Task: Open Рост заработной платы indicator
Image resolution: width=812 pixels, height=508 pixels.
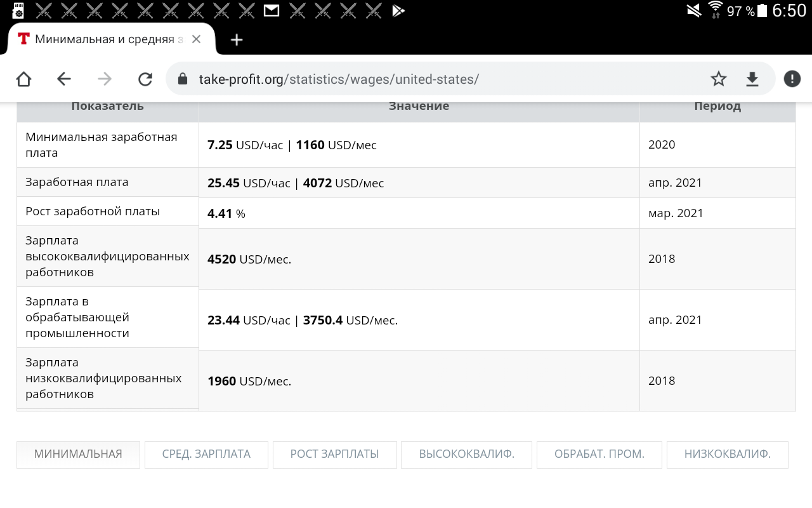Action: click(93, 211)
